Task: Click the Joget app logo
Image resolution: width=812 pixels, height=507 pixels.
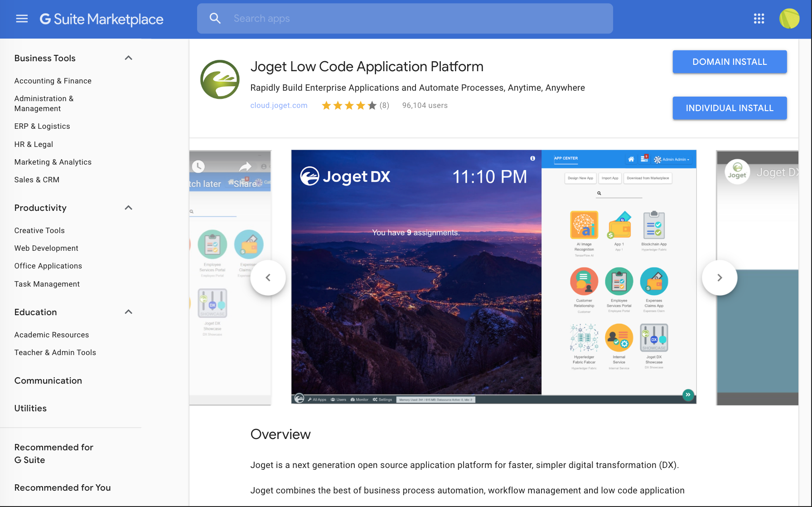Action: tap(220, 79)
